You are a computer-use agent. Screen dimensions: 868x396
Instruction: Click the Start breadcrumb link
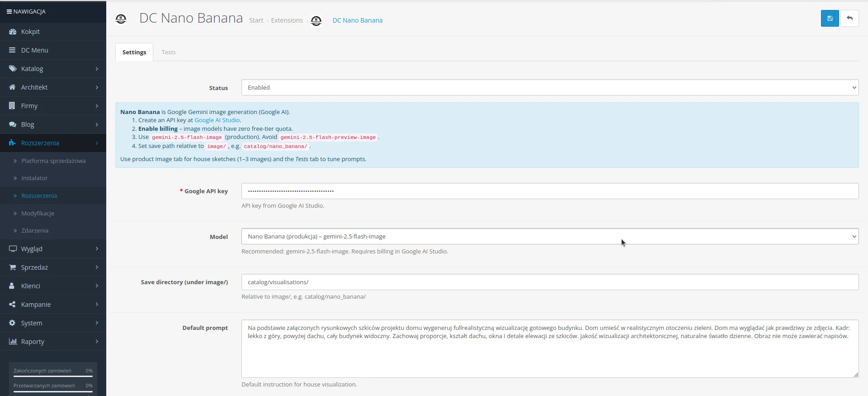[256, 20]
